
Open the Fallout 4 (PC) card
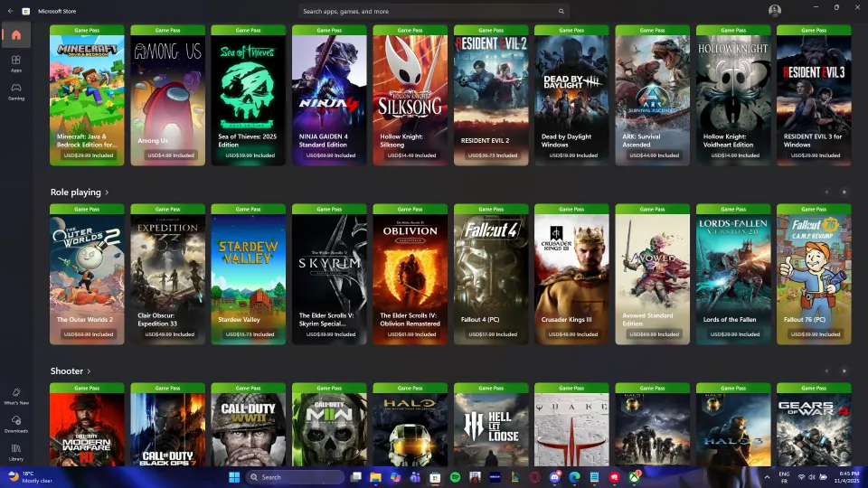pos(491,274)
